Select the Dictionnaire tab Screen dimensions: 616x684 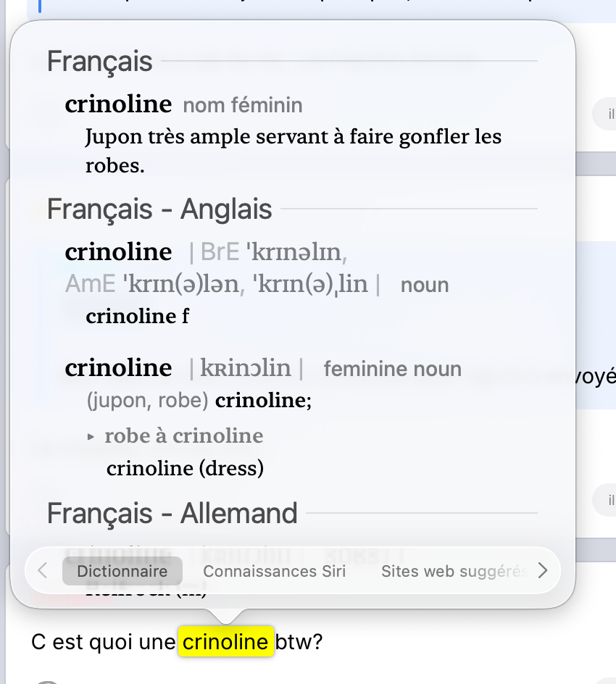122,571
